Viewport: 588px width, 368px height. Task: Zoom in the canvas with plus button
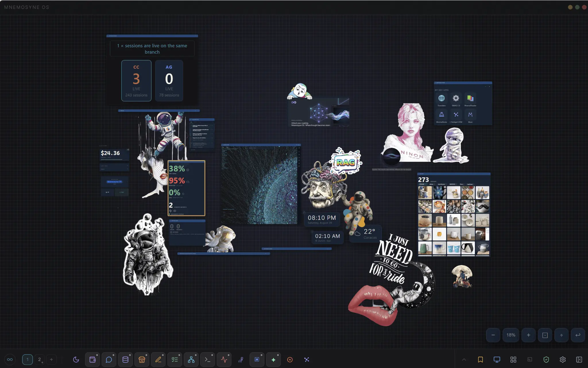tap(529, 335)
